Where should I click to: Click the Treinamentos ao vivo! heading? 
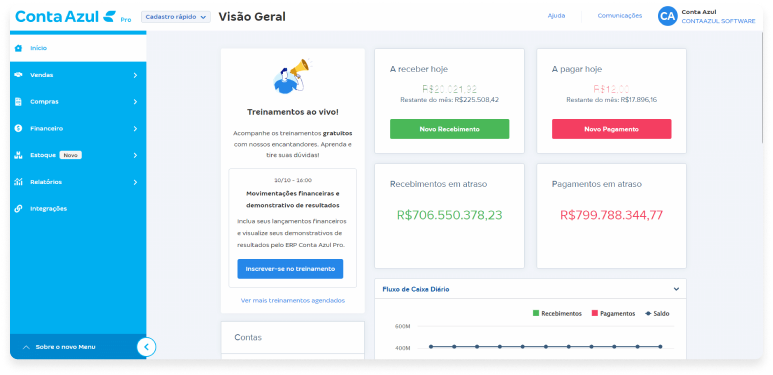point(293,112)
